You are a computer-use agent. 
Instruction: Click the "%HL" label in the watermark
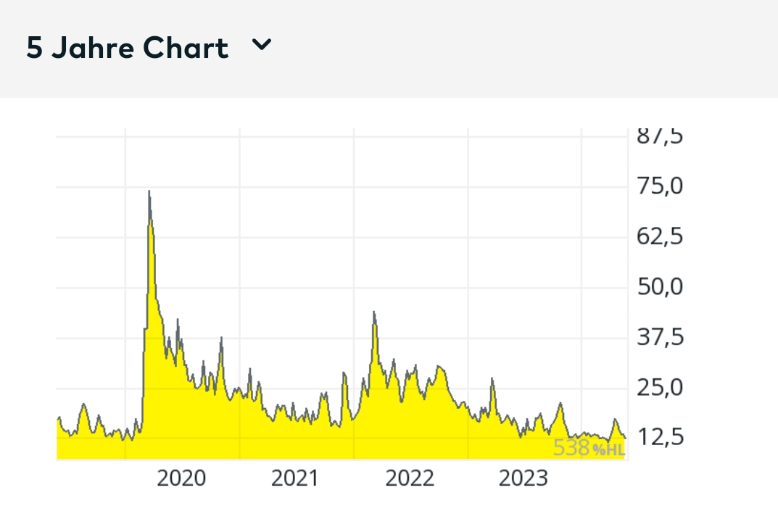(608, 449)
